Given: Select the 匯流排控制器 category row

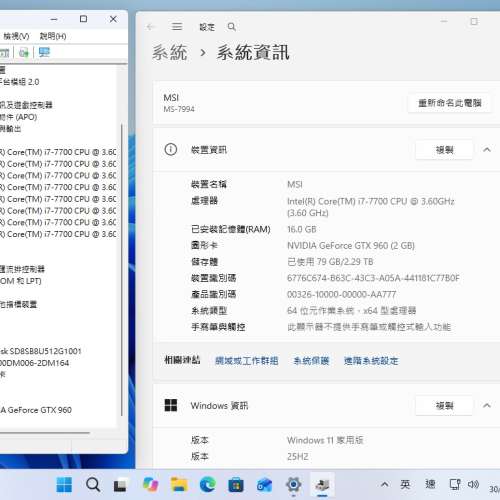Looking at the screenshot, I should [x=22, y=269].
